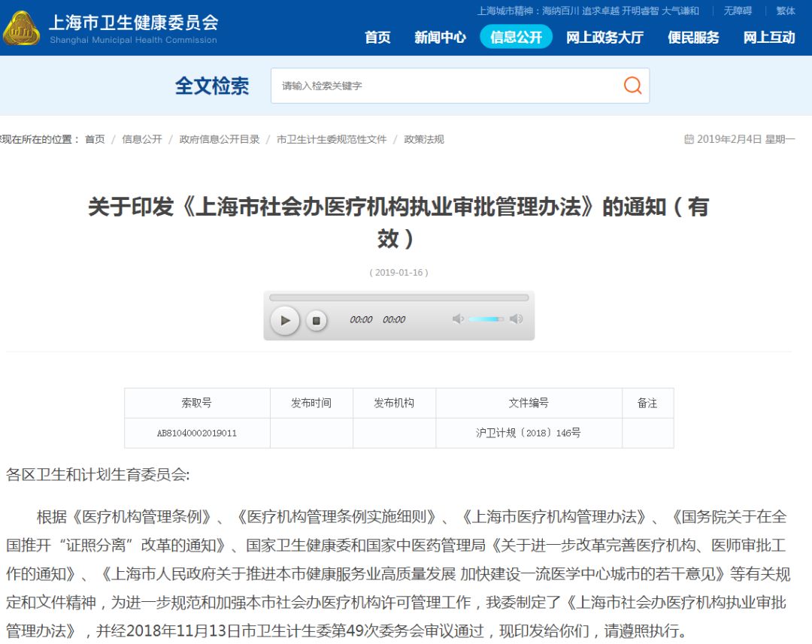This screenshot has height=644, width=812.
Task: Click the orange search magnifier icon
Action: coord(632,86)
